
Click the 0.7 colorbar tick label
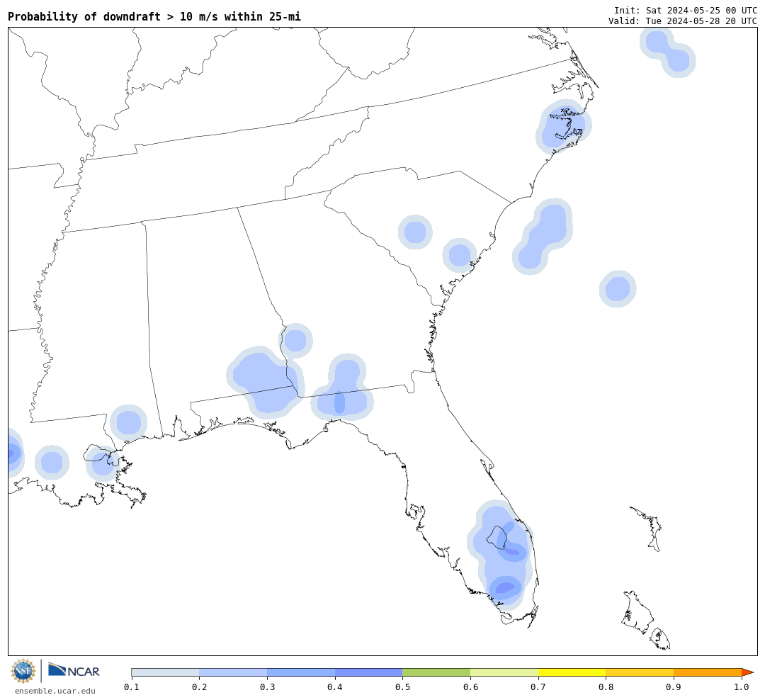(538, 687)
